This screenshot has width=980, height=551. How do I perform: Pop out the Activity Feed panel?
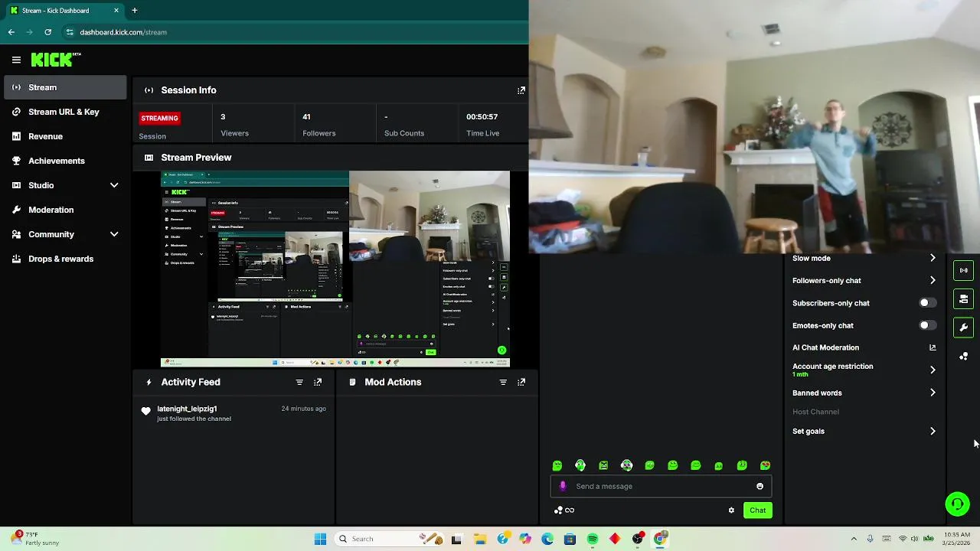pos(318,382)
